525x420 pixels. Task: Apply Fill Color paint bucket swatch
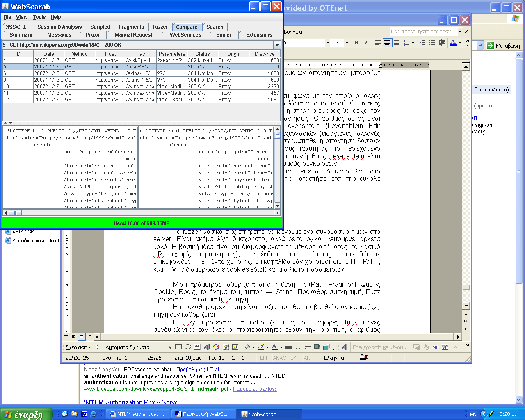point(247,347)
